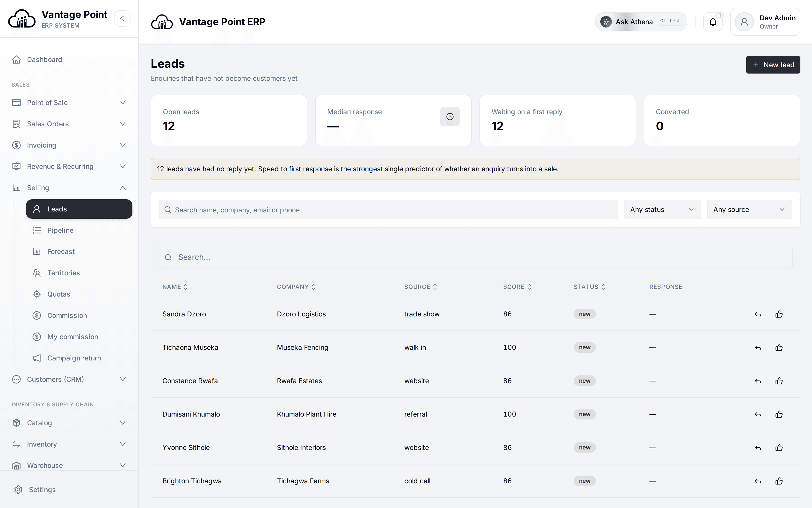Expand the Warehouse section
The height and width of the screenshot is (508, 812).
click(69, 465)
